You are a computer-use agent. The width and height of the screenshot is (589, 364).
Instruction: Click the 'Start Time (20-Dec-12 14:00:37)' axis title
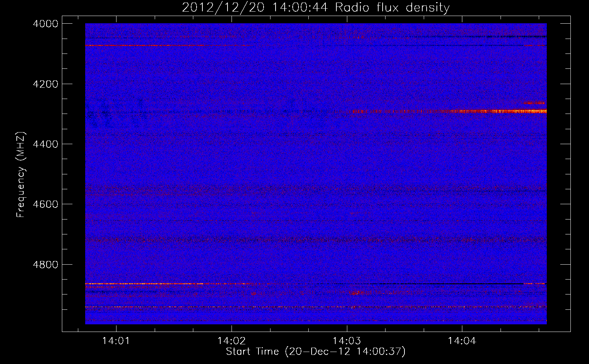tap(316, 352)
